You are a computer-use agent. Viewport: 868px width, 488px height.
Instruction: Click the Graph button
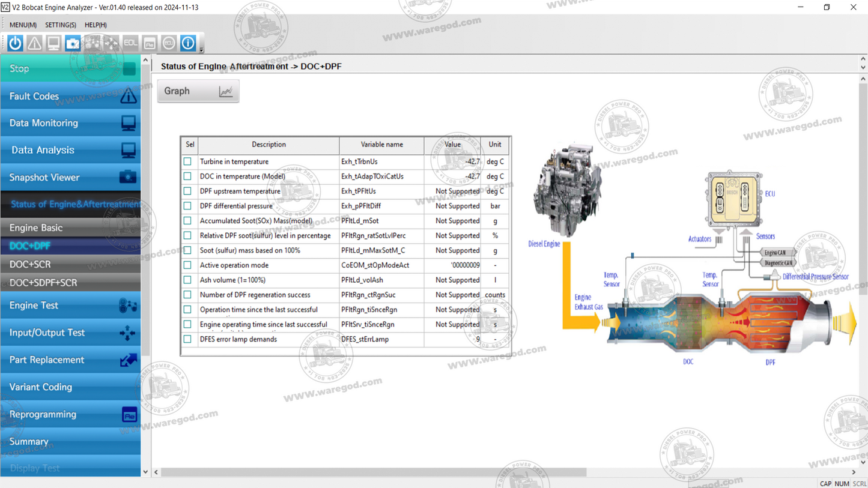198,91
